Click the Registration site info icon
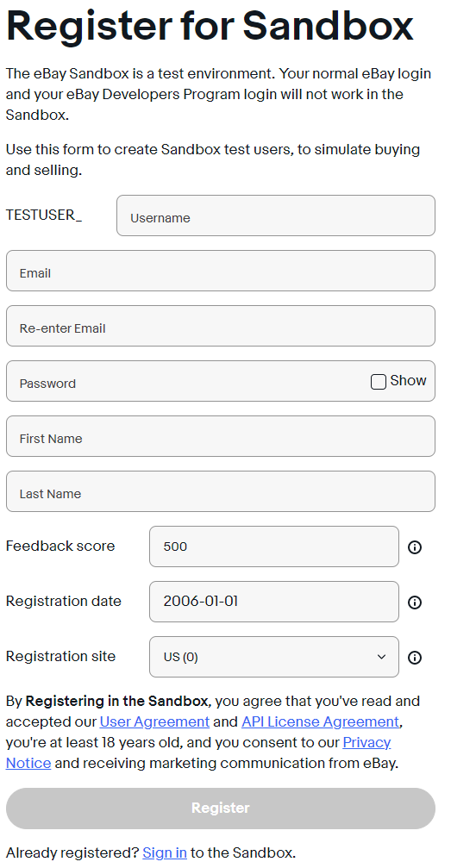Screen dimensions: 451x868 [415, 658]
